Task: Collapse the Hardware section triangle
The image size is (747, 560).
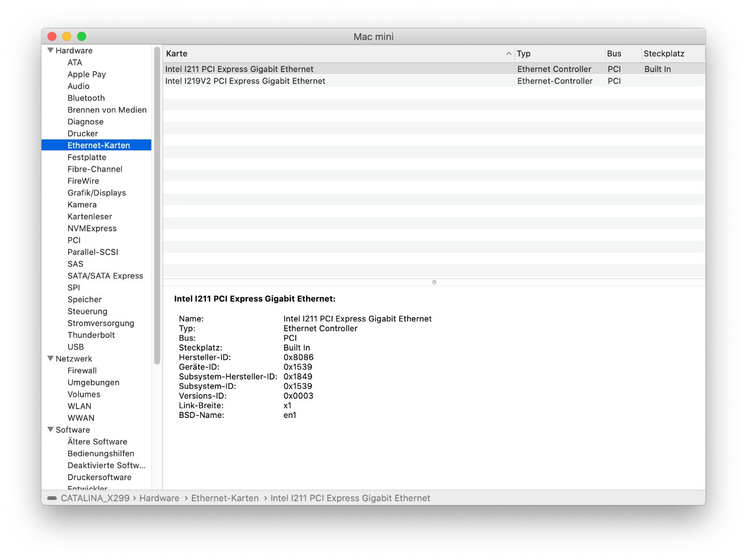Action: pyautogui.click(x=50, y=50)
